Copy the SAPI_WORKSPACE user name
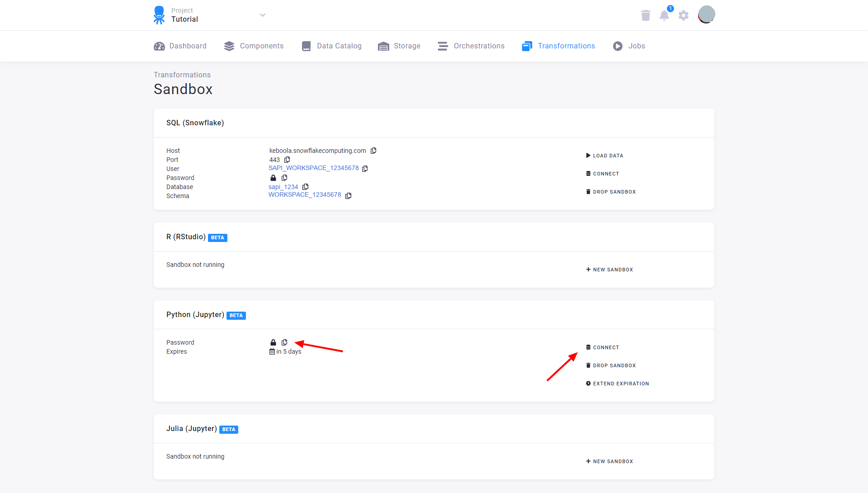Screen dimensions: 868x493 coord(365,168)
